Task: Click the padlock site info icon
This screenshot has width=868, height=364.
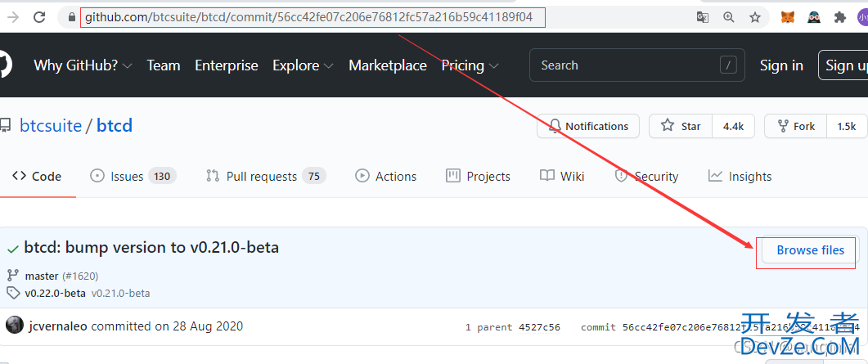Action: click(x=71, y=18)
